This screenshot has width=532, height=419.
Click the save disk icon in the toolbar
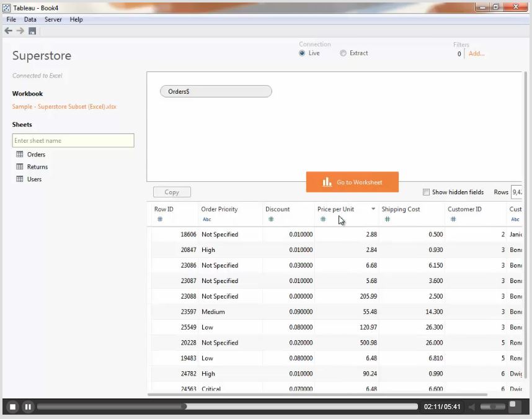pyautogui.click(x=32, y=31)
